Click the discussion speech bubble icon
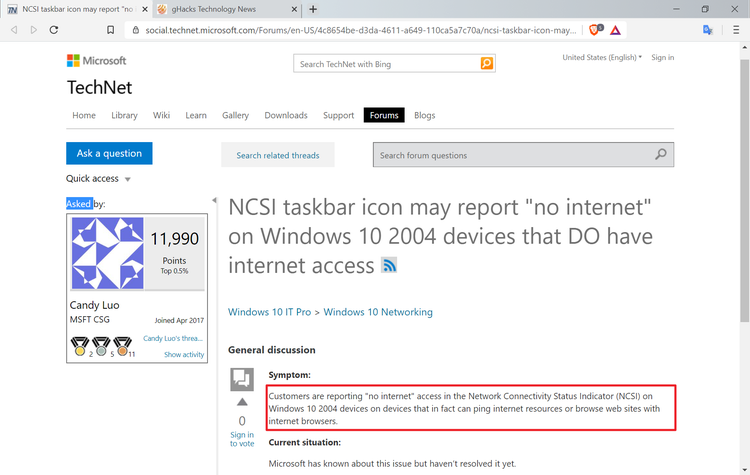This screenshot has width=750, height=475. tap(242, 380)
